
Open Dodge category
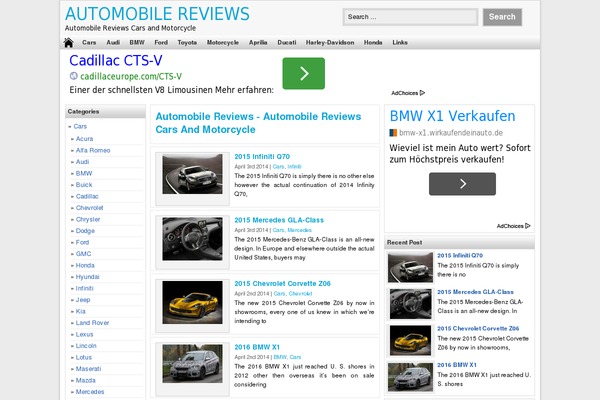(x=85, y=230)
